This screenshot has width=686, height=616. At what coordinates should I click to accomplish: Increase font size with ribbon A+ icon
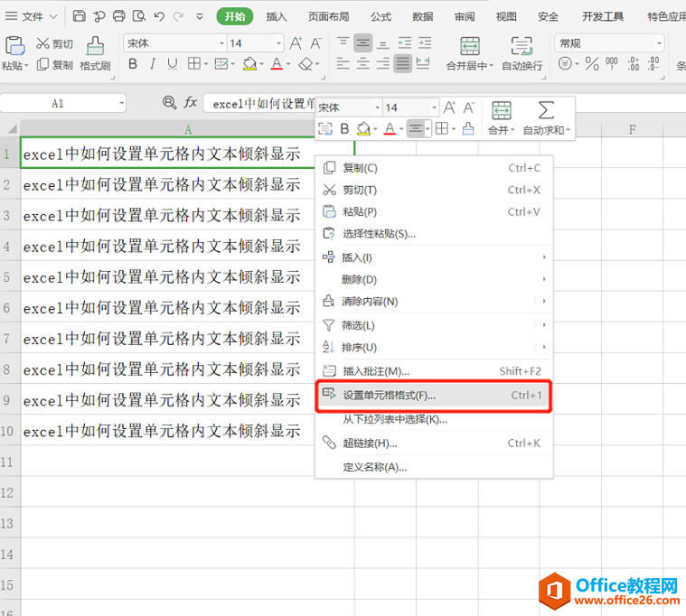[x=296, y=43]
